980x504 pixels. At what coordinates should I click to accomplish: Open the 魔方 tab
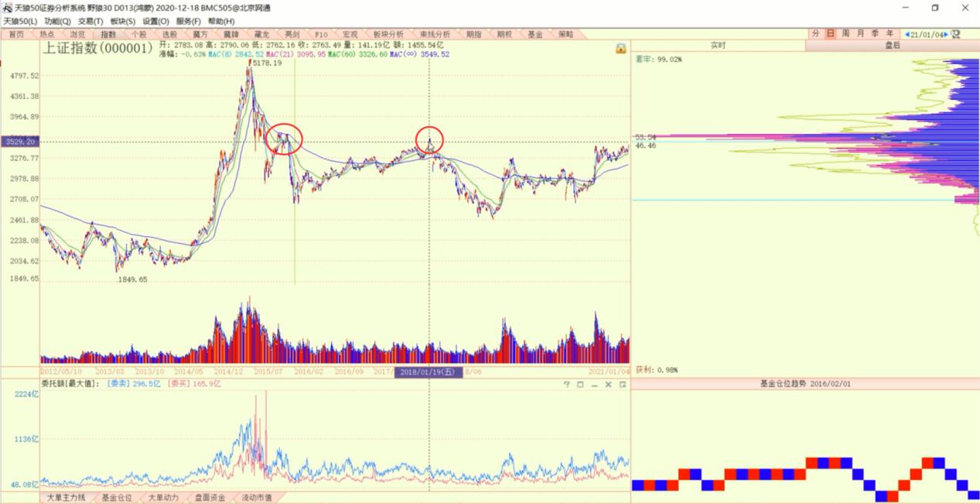tap(200, 34)
